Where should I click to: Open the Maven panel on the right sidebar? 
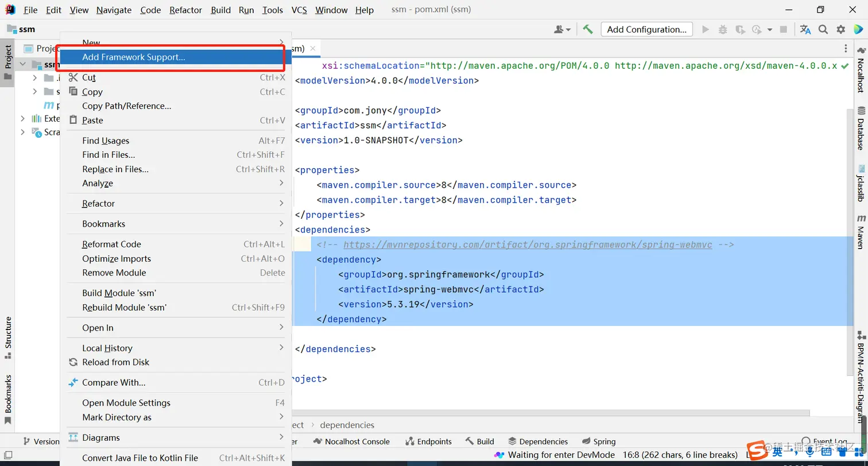pos(861,232)
